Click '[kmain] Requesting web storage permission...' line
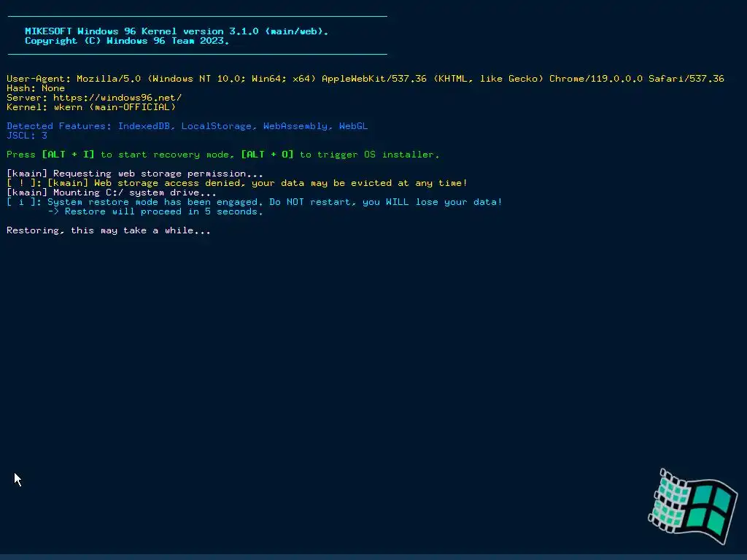Screen dimensions: 747x560 point(135,174)
